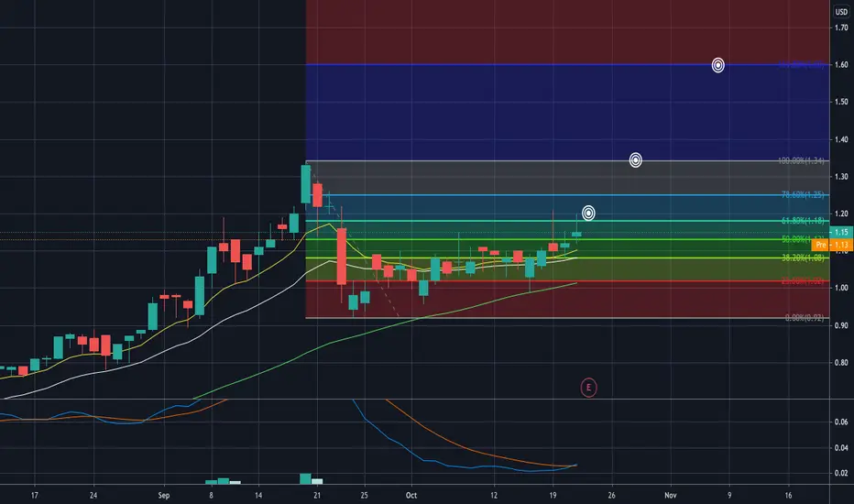Viewport: 854px width, 504px height.
Task: Click the 1.20 price axis label
Action: click(x=841, y=214)
